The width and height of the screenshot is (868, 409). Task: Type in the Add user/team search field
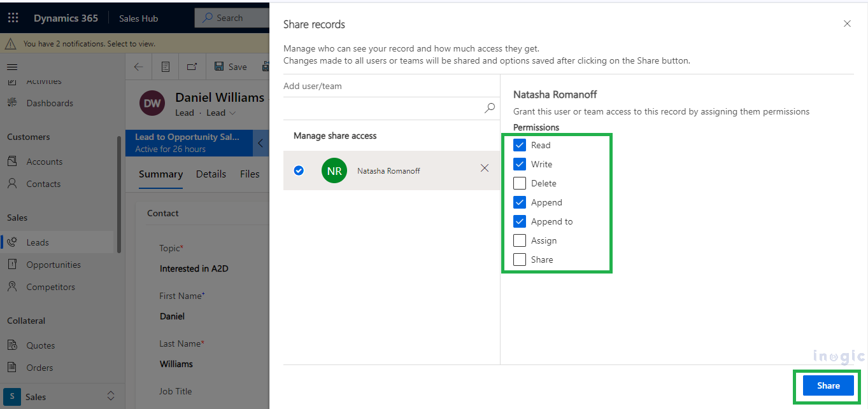pyautogui.click(x=382, y=108)
